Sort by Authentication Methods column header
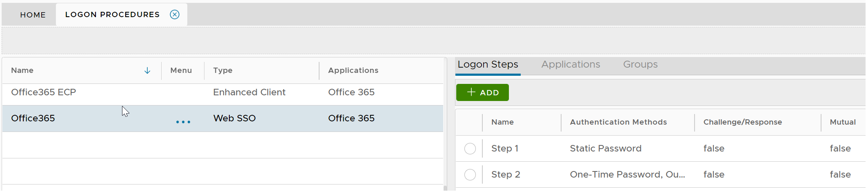The width and height of the screenshot is (868, 191). coord(618,122)
